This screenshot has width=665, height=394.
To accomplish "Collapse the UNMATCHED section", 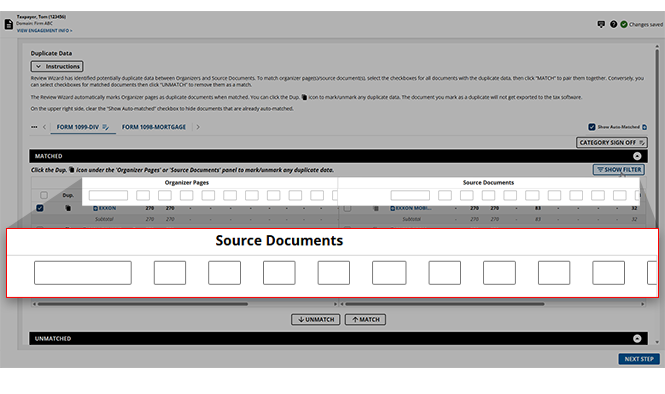I will pyautogui.click(x=637, y=338).
